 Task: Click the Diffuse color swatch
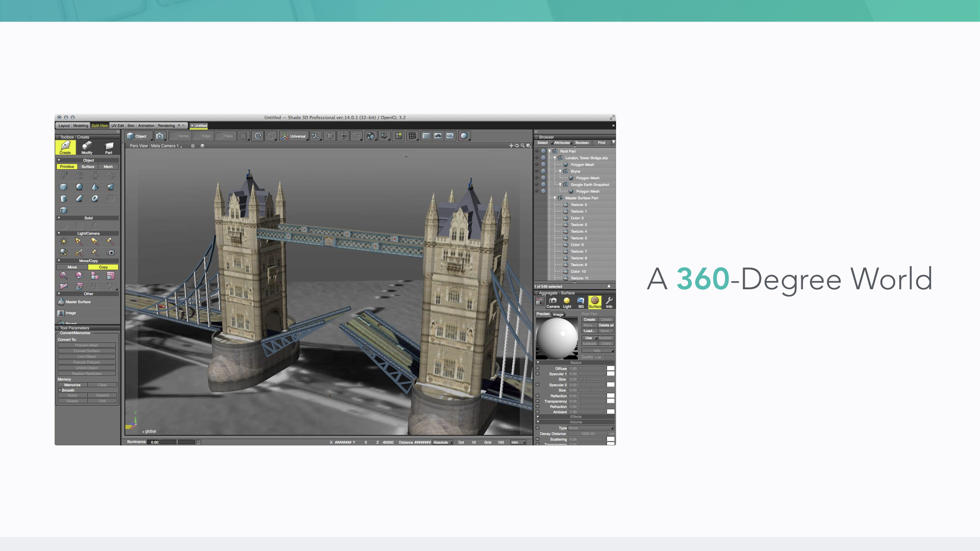(610, 368)
